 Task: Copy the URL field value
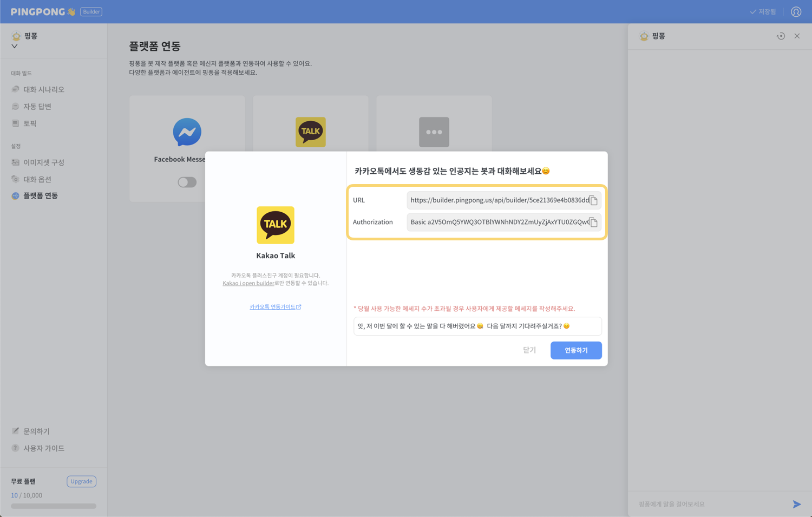point(593,200)
